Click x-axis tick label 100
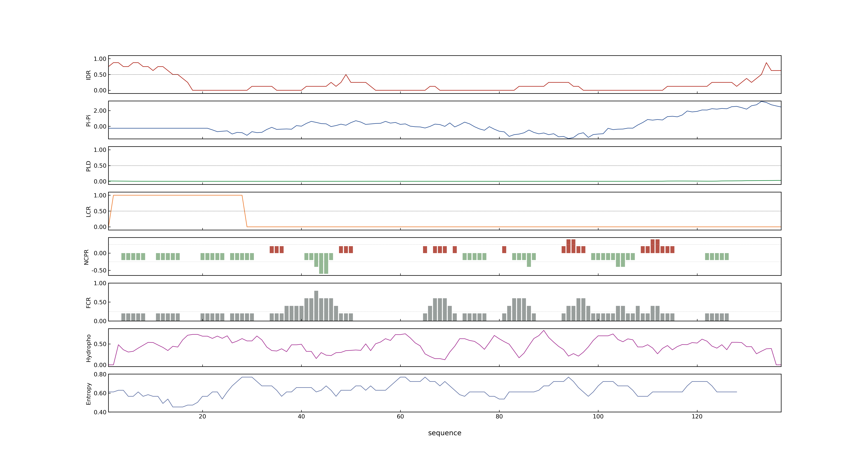The width and height of the screenshot is (868, 463). tap(598, 416)
